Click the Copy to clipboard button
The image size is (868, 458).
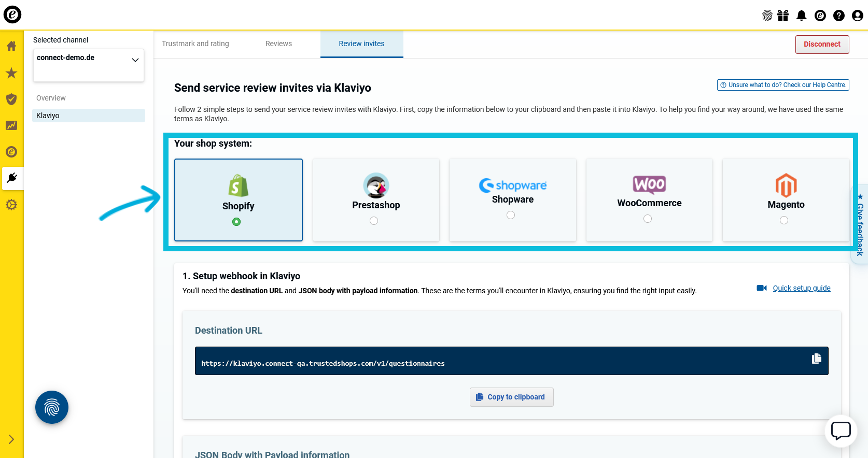(512, 397)
